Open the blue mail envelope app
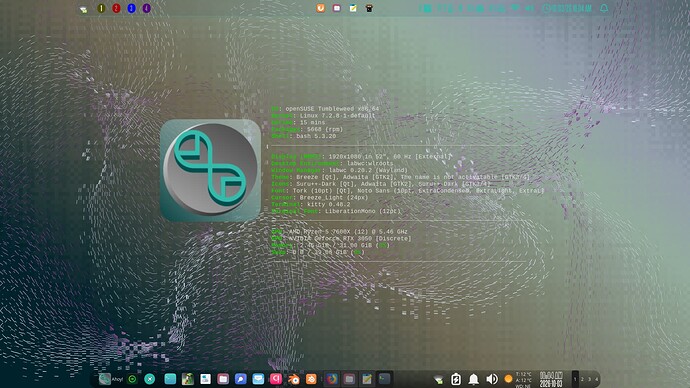The height and width of the screenshot is (388, 690). coord(258,379)
